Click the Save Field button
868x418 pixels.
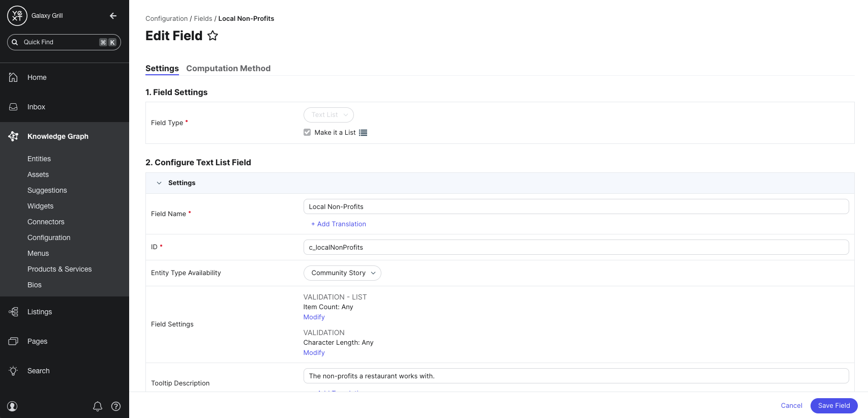(x=833, y=405)
